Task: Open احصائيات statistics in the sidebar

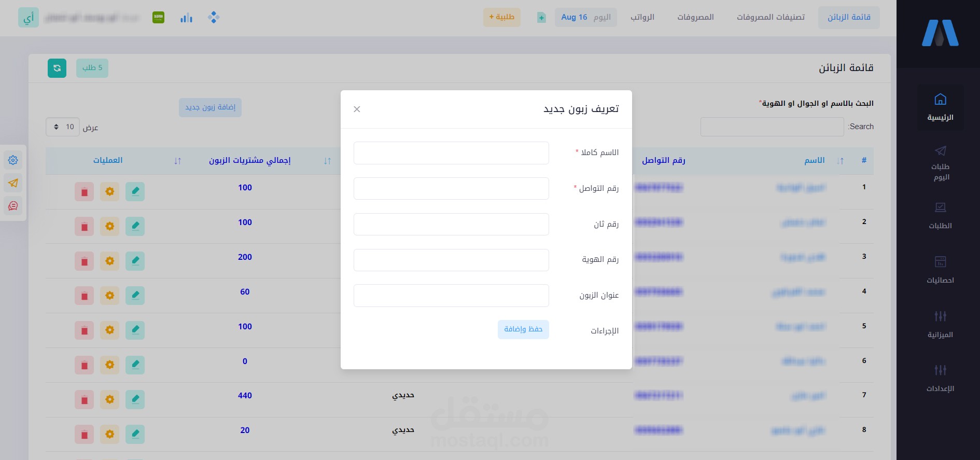Action: 941,270
